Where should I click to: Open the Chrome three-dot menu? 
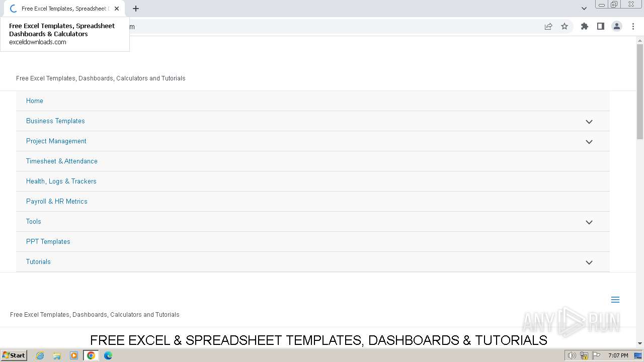[633, 27]
